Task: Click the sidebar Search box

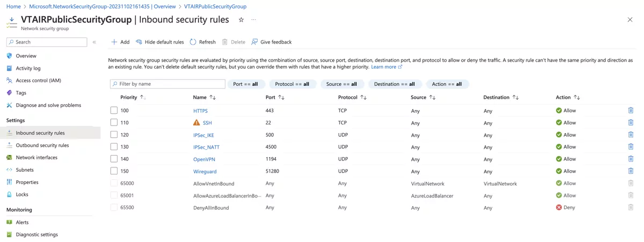Action: point(47,42)
